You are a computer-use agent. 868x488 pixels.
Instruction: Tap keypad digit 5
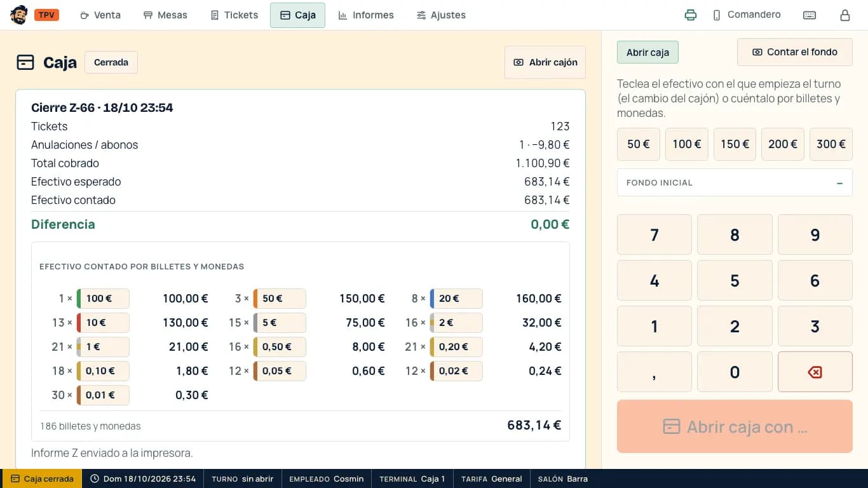pyautogui.click(x=735, y=280)
